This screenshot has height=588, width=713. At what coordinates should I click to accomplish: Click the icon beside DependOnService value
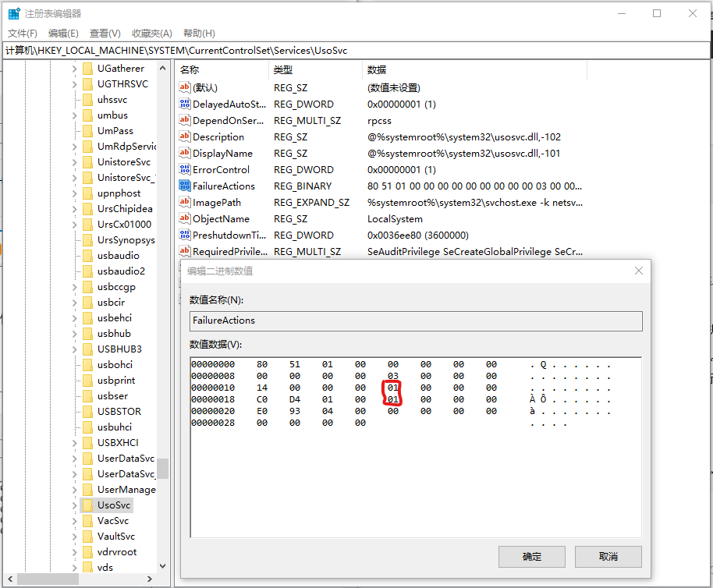[185, 120]
